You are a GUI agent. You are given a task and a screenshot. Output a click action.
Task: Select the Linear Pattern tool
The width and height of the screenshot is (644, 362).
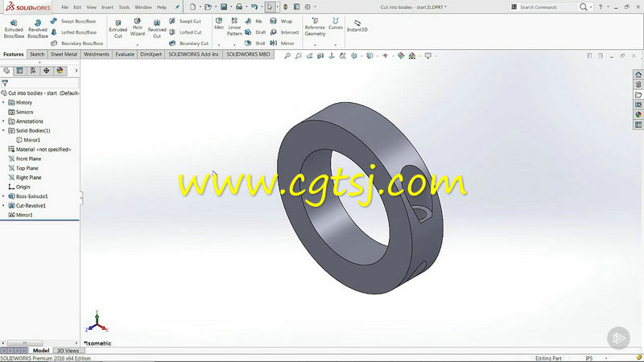tap(234, 27)
